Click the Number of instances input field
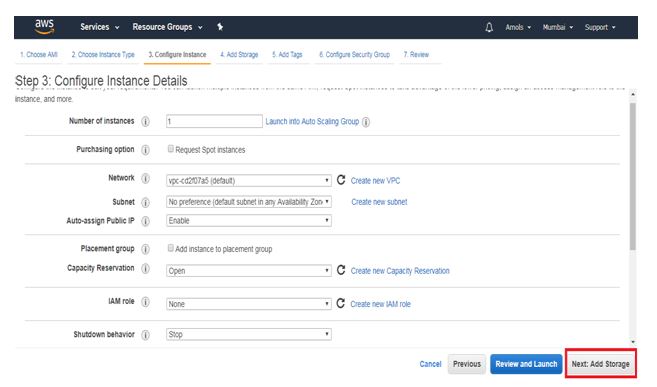This screenshot has width=657, height=387. pos(214,121)
